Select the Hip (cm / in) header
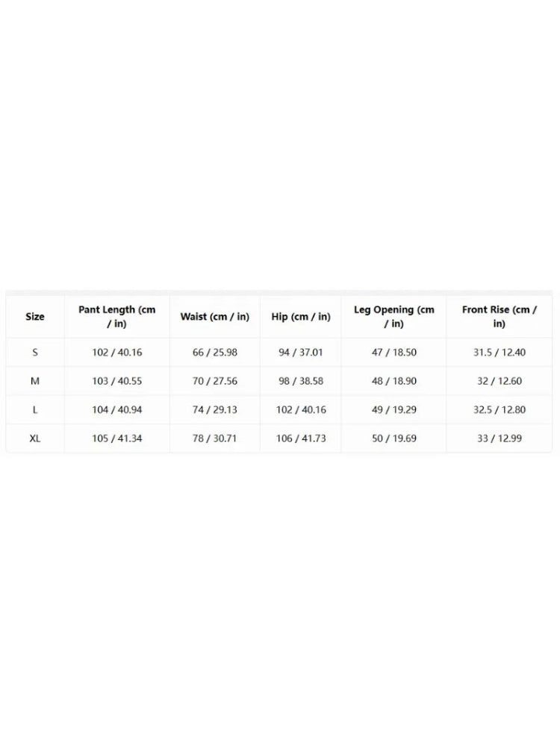Image resolution: width=560 pixels, height=747 pixels. click(300, 317)
